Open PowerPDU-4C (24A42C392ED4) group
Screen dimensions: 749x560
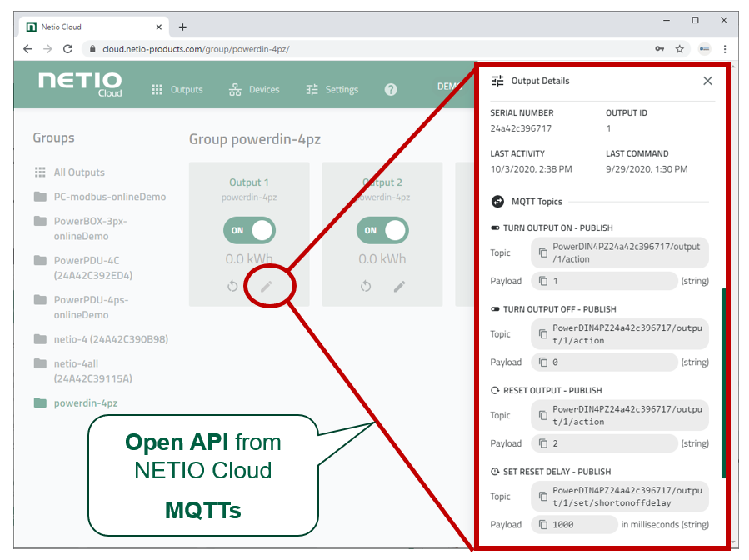83,267
